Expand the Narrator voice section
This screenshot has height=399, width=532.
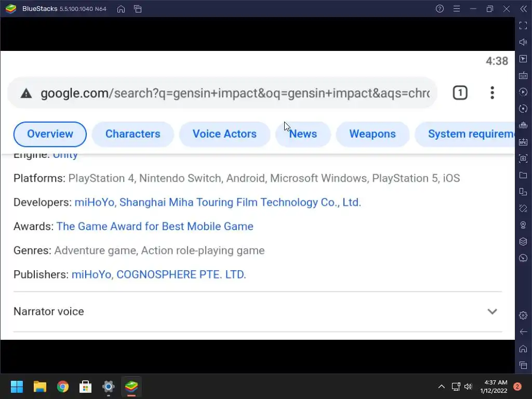point(258,312)
